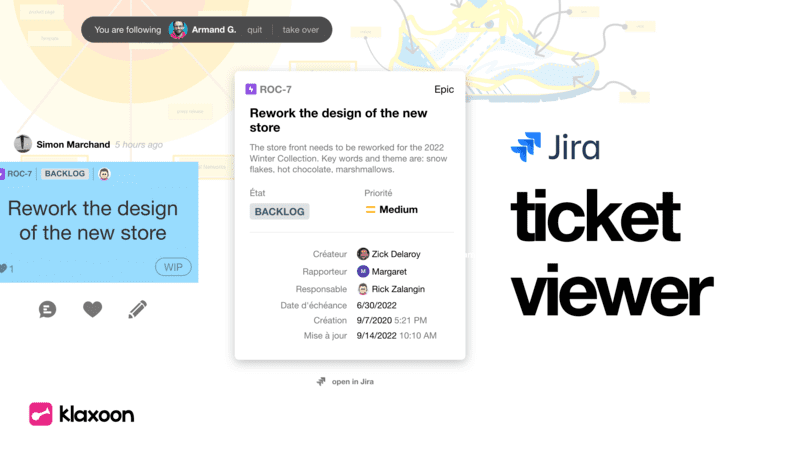The width and height of the screenshot is (800, 450).
Task: Click Simon Marchand's avatar
Action: pos(22,144)
